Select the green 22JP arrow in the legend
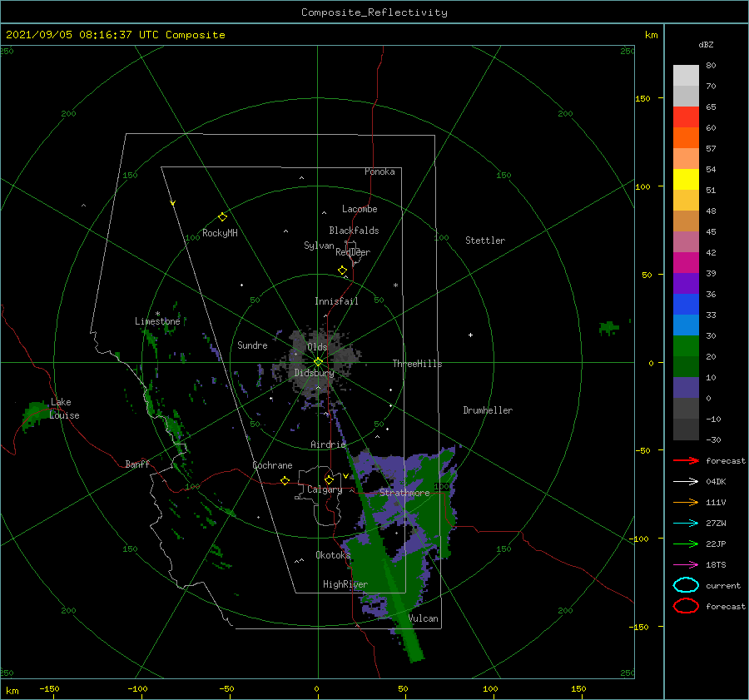Screen dimensions: 749x700 686,544
